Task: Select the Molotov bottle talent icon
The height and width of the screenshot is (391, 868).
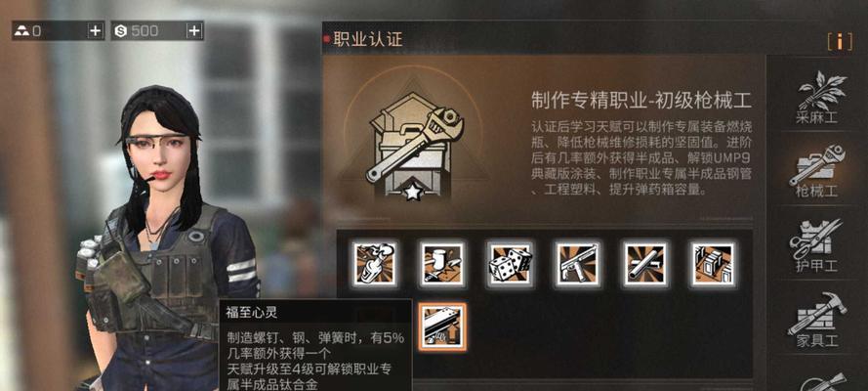Action: pos(375,264)
